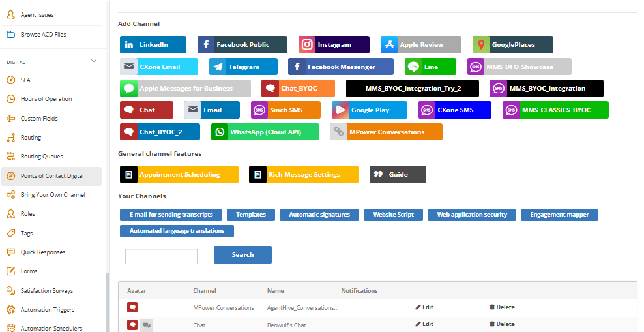Viewport: 644px width, 332px height.
Task: Add a GooglePlaces channel
Action: [x=513, y=45]
